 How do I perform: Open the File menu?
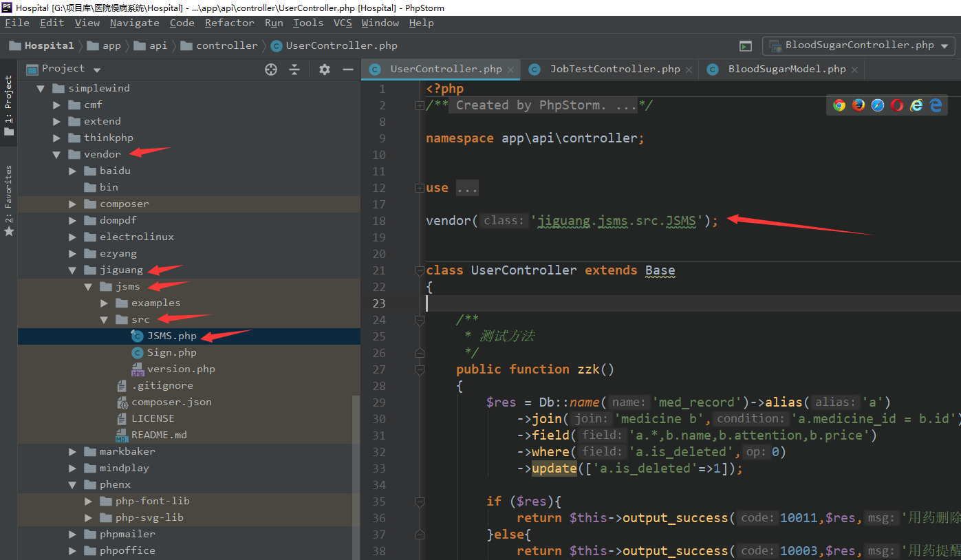(x=17, y=23)
